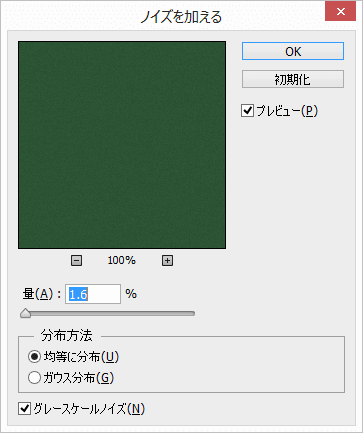Click the % unit label beside amount field

131,294
